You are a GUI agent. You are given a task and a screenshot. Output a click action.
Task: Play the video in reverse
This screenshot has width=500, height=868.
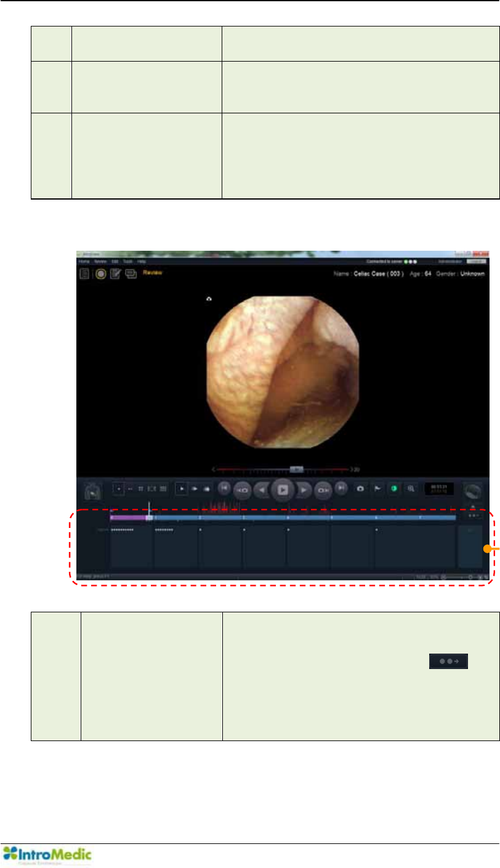(x=262, y=490)
